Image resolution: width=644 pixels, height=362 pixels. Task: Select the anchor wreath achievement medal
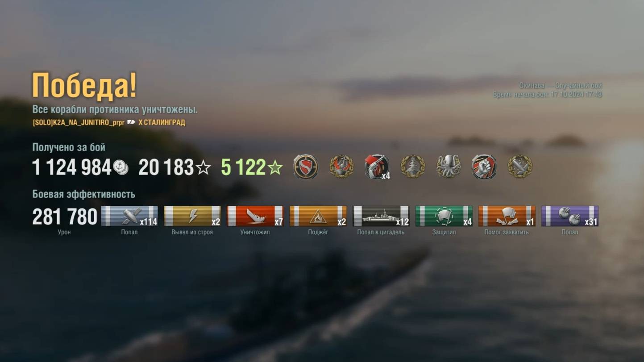341,167
